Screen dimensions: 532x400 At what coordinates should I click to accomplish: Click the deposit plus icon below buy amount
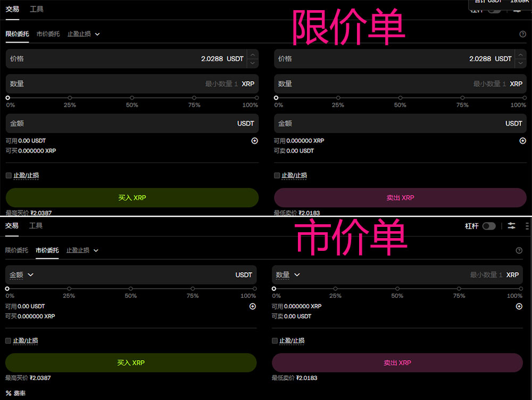coord(254,141)
